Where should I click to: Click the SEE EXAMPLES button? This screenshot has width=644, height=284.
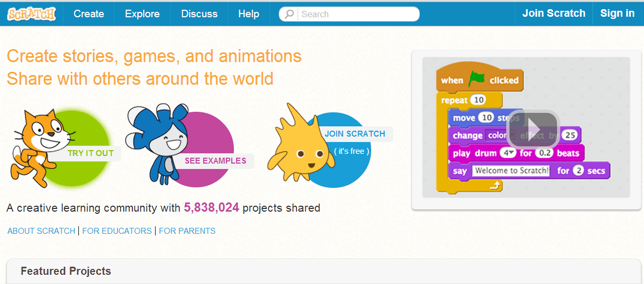pos(215,160)
